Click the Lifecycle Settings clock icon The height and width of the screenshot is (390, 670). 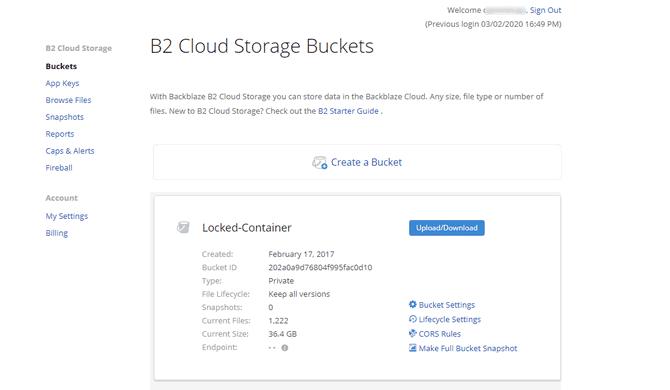click(x=412, y=319)
